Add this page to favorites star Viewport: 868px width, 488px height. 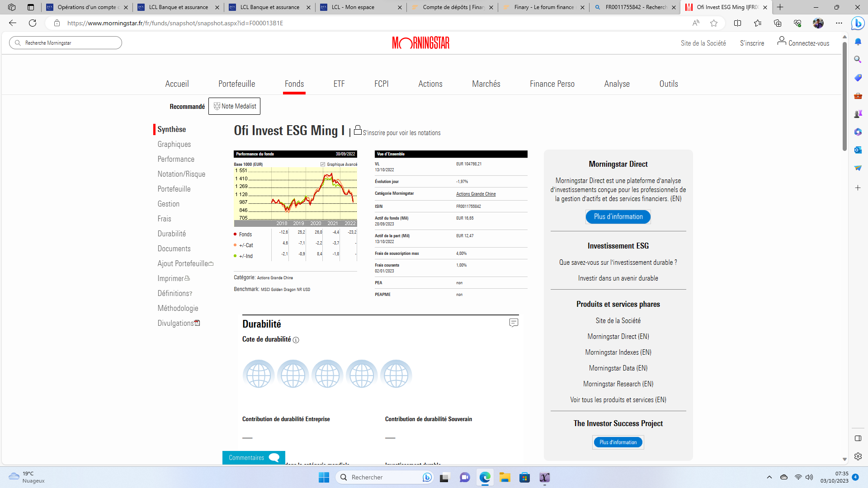(x=714, y=23)
